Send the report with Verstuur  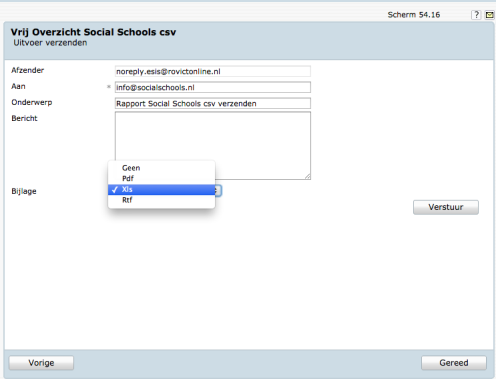tap(446, 207)
